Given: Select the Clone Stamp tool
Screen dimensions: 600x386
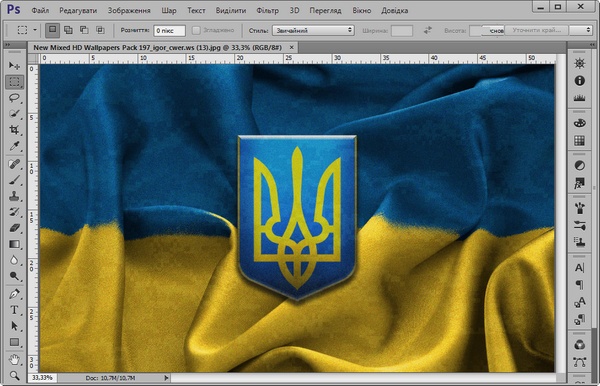Looking at the screenshot, I should tap(14, 196).
